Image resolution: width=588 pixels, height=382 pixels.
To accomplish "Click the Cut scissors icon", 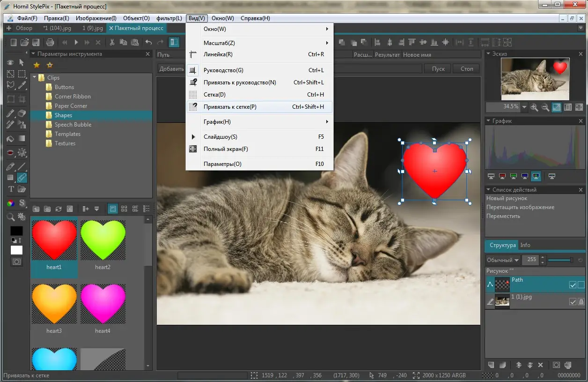I will point(112,42).
